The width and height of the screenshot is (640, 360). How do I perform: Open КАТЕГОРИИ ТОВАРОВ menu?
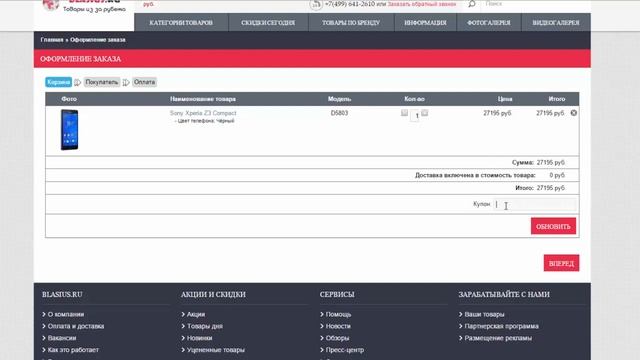coord(181,22)
